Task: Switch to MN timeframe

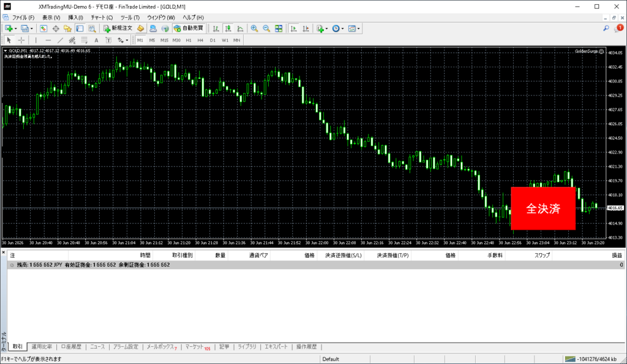Action: (x=237, y=40)
